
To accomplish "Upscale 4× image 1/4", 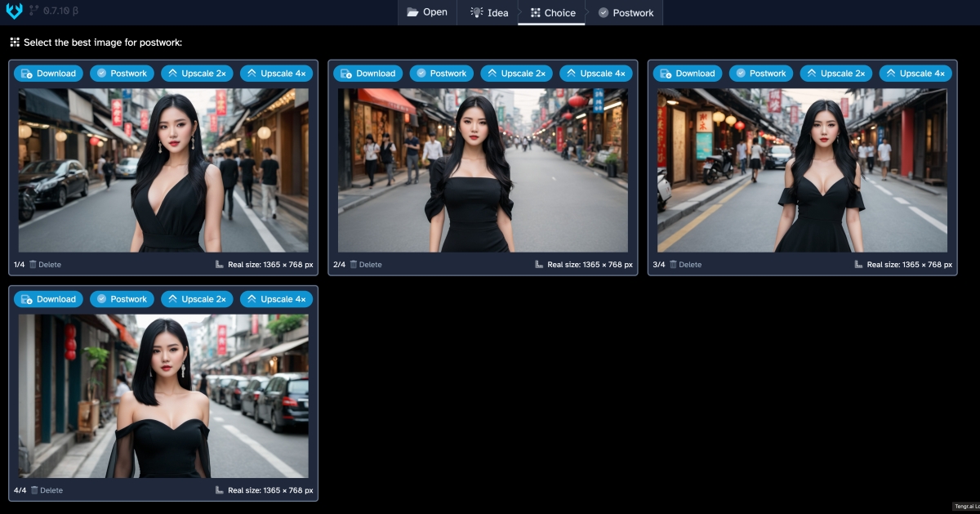I will point(276,74).
